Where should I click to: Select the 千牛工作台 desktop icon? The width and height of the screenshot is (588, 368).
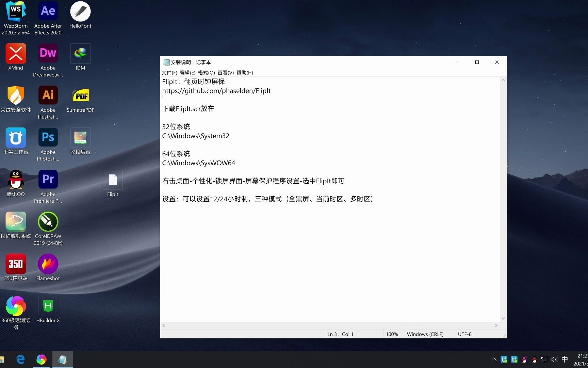pyautogui.click(x=16, y=141)
